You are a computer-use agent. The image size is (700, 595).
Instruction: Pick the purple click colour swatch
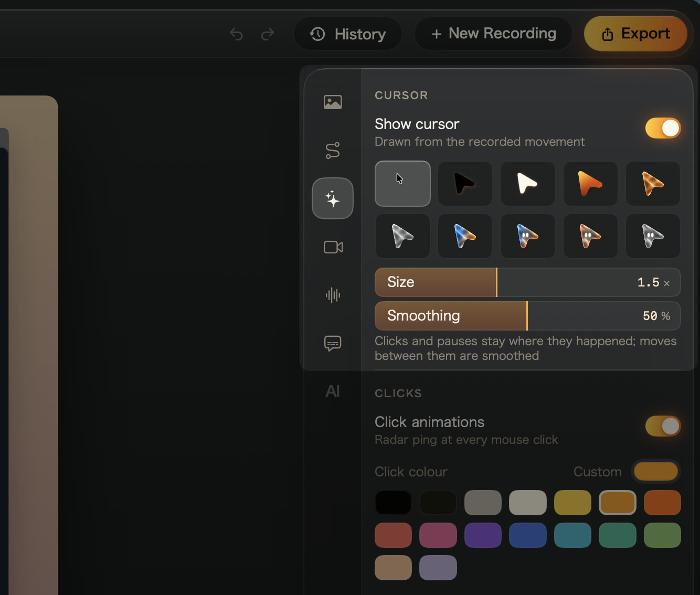[x=483, y=535]
